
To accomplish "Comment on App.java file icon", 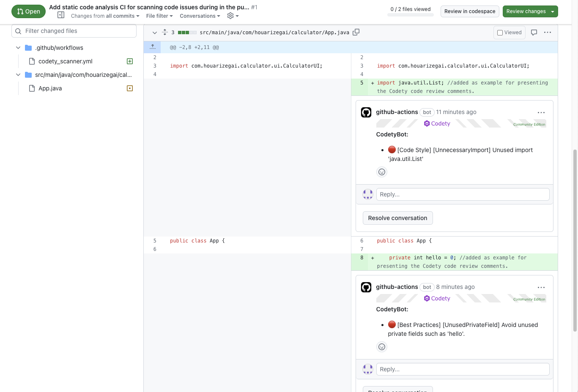I will pos(534,33).
